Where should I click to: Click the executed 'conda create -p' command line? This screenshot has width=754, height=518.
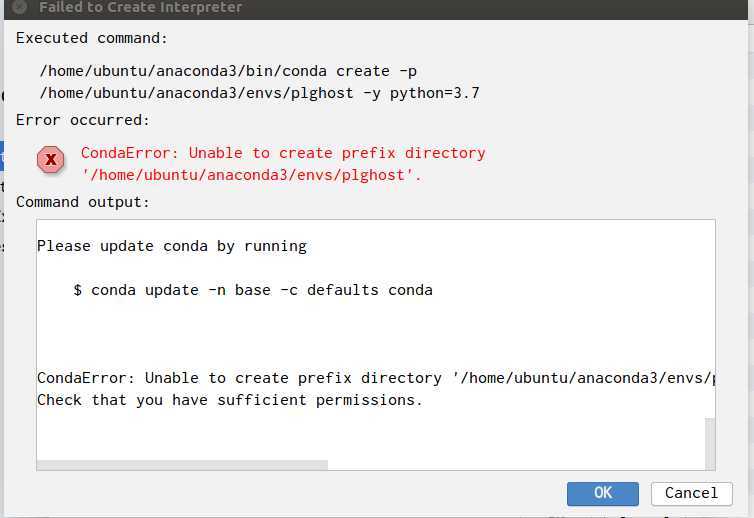(x=228, y=71)
